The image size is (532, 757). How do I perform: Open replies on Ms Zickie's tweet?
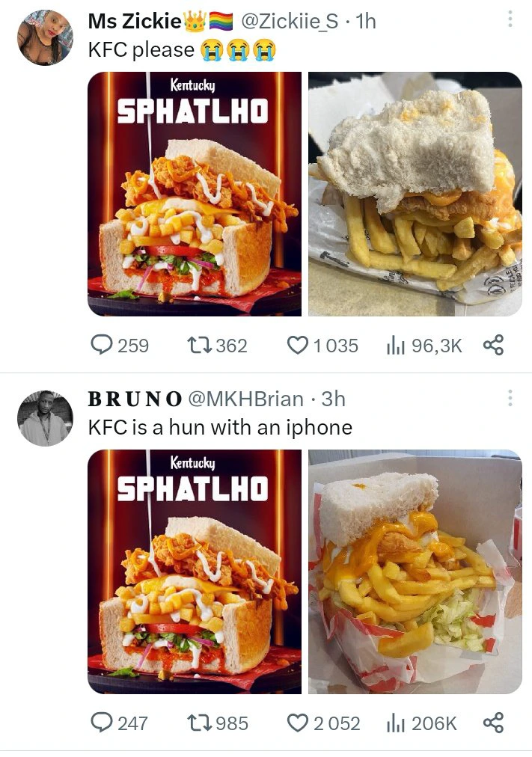click(x=120, y=346)
